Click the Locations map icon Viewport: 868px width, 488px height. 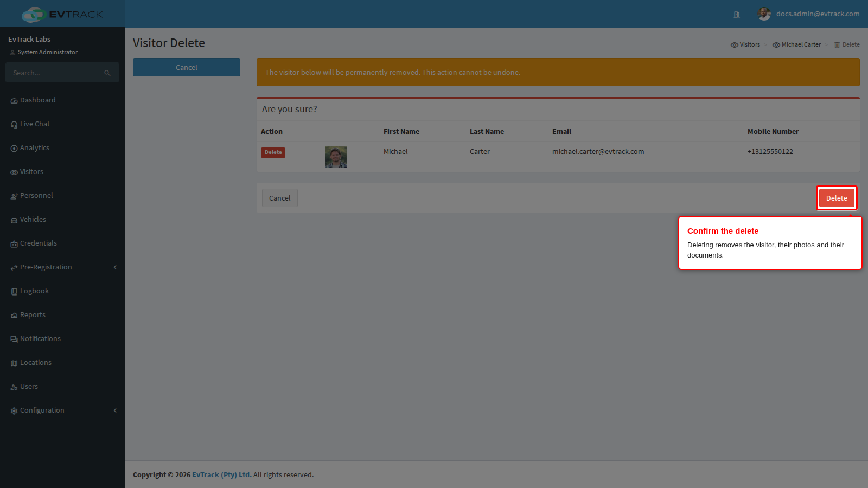tap(14, 363)
